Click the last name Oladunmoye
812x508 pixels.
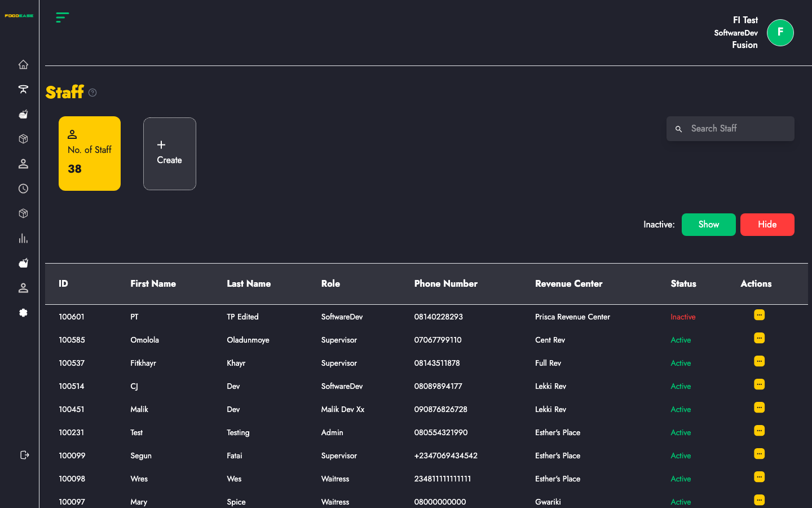click(248, 340)
